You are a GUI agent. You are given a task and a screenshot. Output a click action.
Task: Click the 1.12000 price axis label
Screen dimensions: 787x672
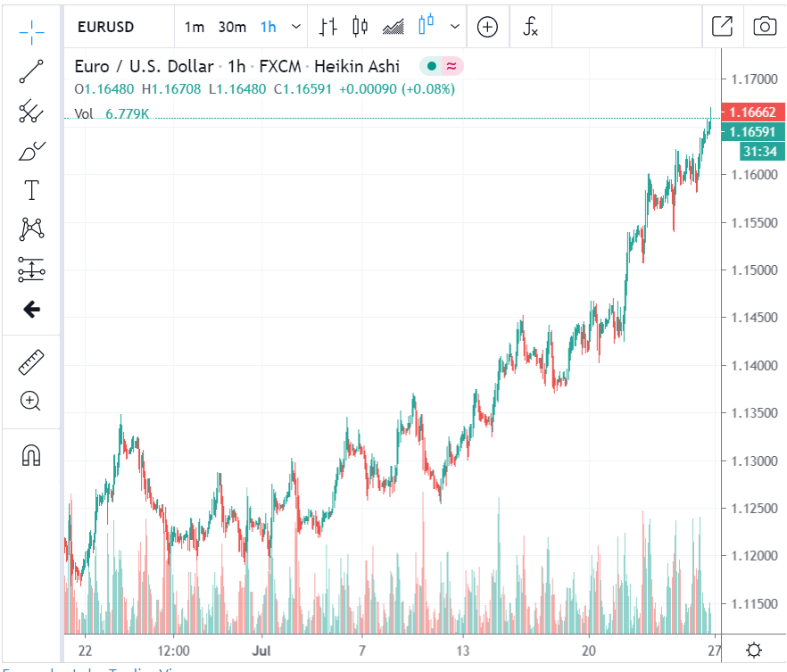point(754,556)
